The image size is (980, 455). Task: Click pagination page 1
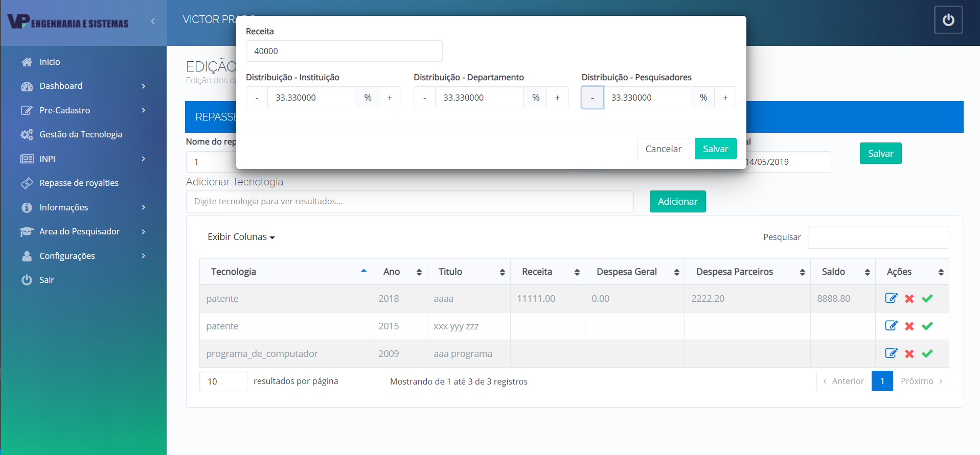[882, 381]
